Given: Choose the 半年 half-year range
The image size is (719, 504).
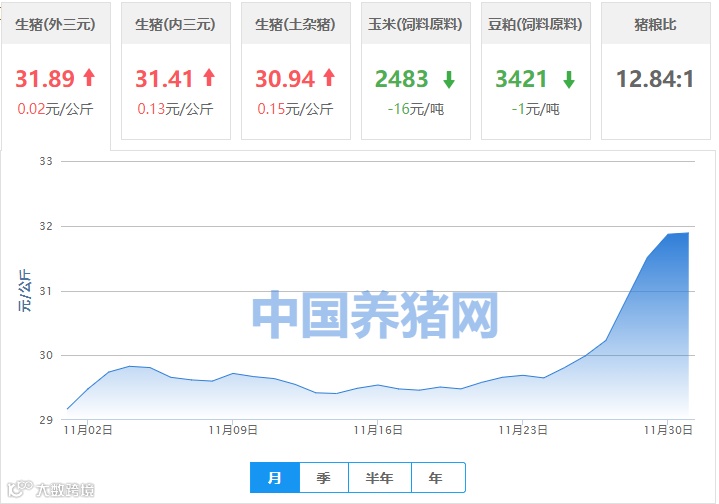Looking at the screenshot, I should [380, 478].
